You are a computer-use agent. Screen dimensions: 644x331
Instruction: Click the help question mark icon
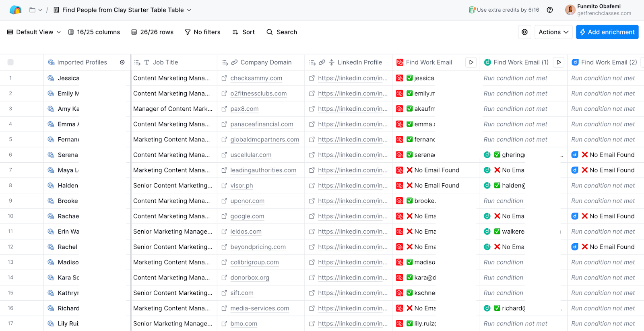[550, 10]
